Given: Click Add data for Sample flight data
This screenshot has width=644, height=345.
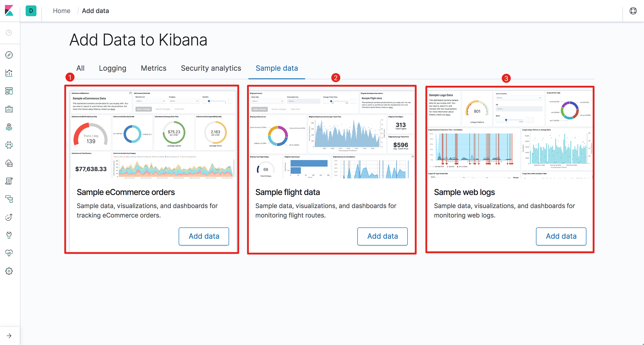Looking at the screenshot, I should tap(382, 236).
